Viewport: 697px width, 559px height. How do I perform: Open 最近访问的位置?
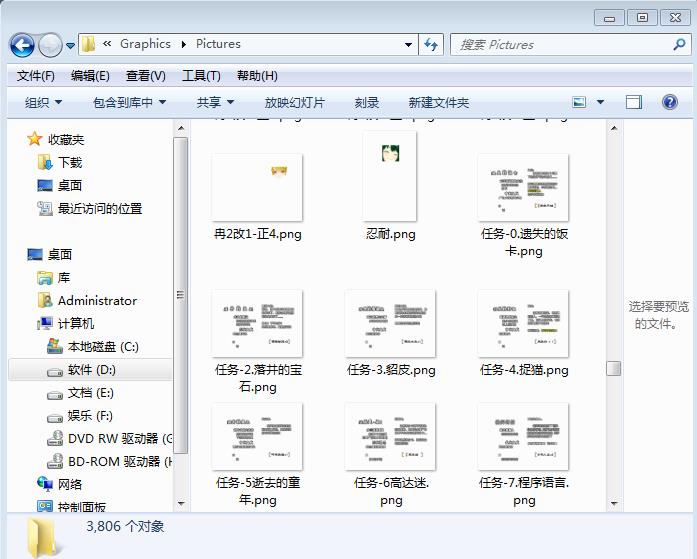click(x=100, y=208)
